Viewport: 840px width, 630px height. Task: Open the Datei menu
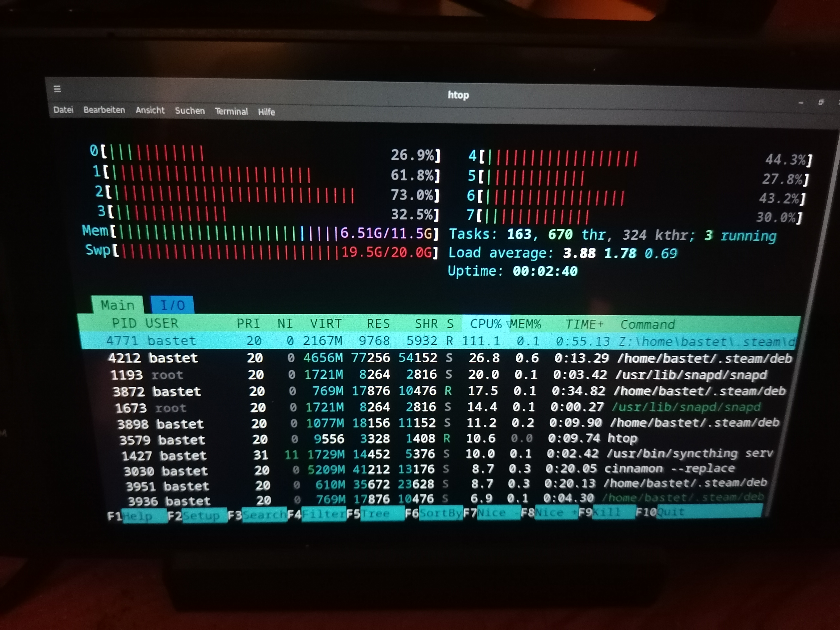(63, 110)
